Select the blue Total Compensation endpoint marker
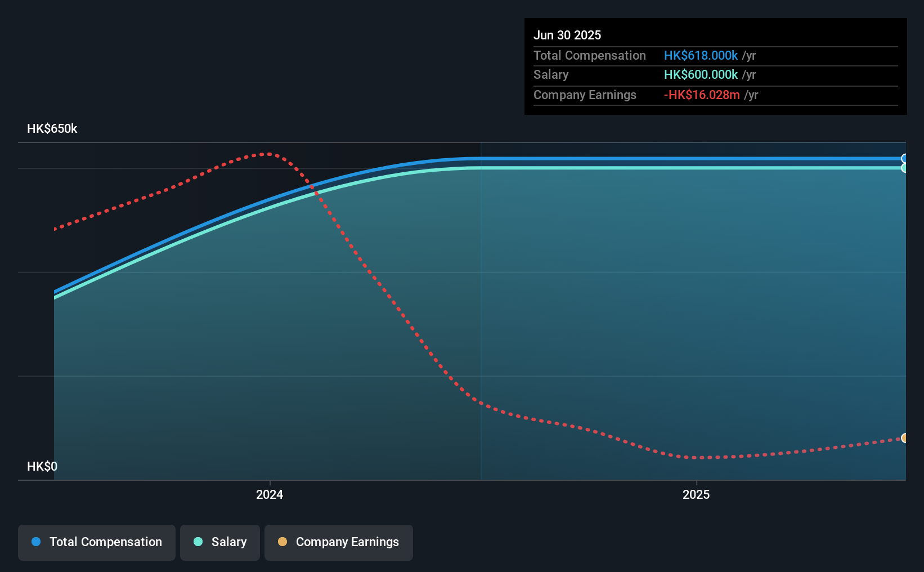 click(x=905, y=159)
